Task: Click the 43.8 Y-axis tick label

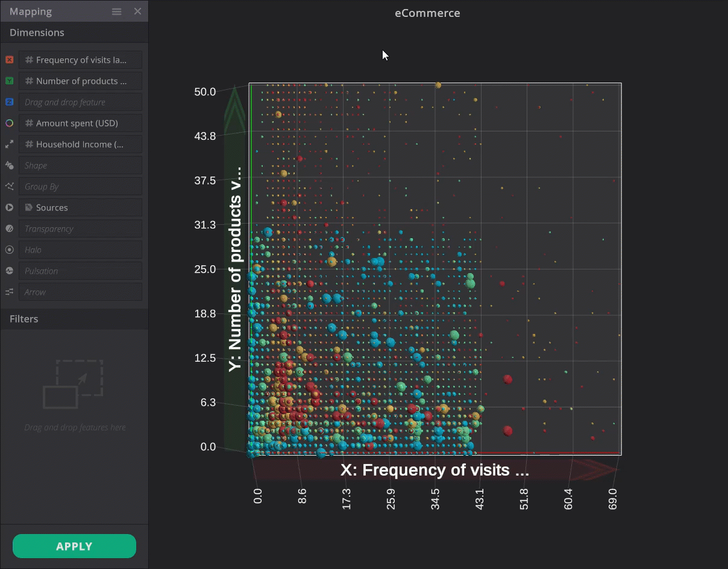Action: point(205,136)
